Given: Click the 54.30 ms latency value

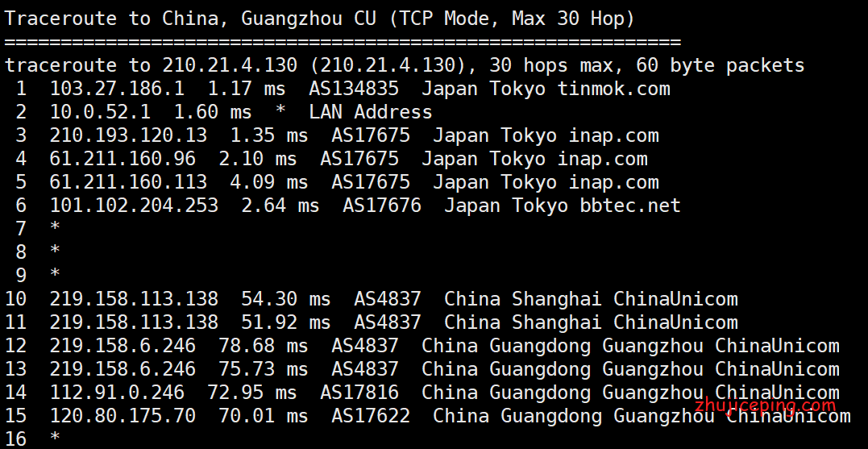Looking at the screenshot, I should (x=286, y=300).
